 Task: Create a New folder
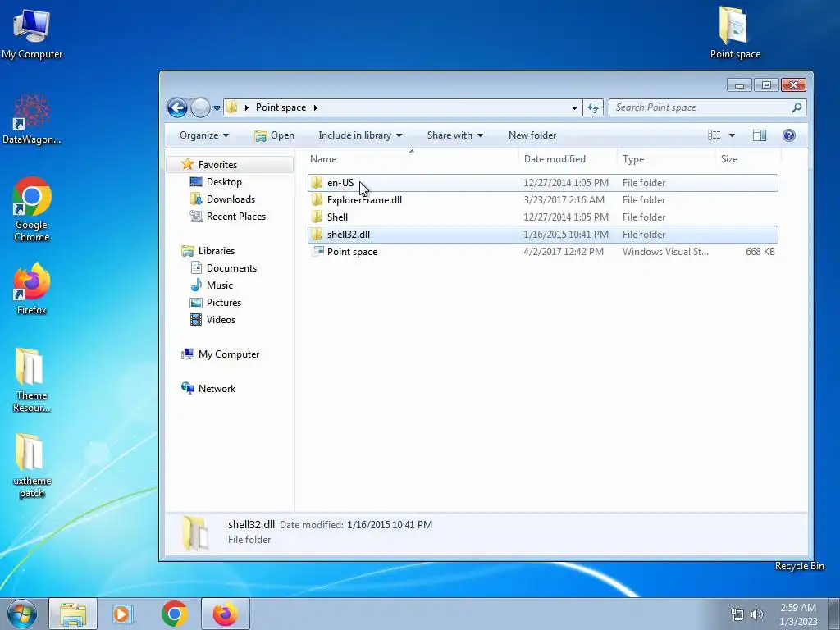point(532,135)
